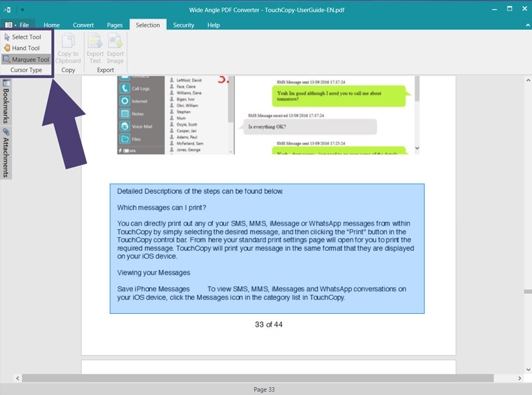Open the Help tab
This screenshot has height=395, width=532.
(x=213, y=25)
